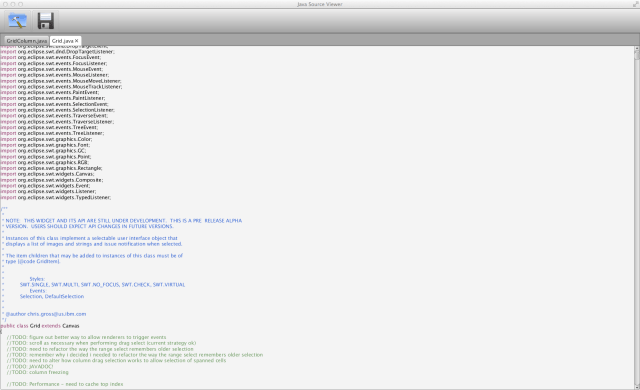The image size is (640, 390).
Task: Click the graphics.GC import line
Action: tap(43, 151)
